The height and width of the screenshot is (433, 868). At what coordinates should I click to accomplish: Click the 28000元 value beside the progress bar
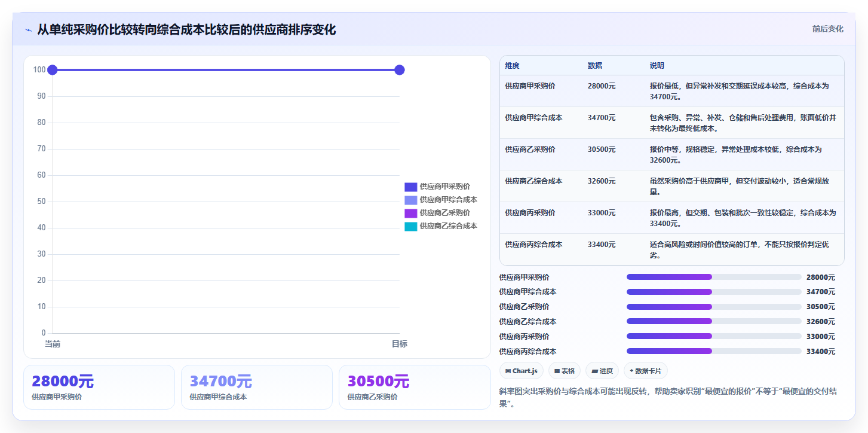(x=821, y=278)
